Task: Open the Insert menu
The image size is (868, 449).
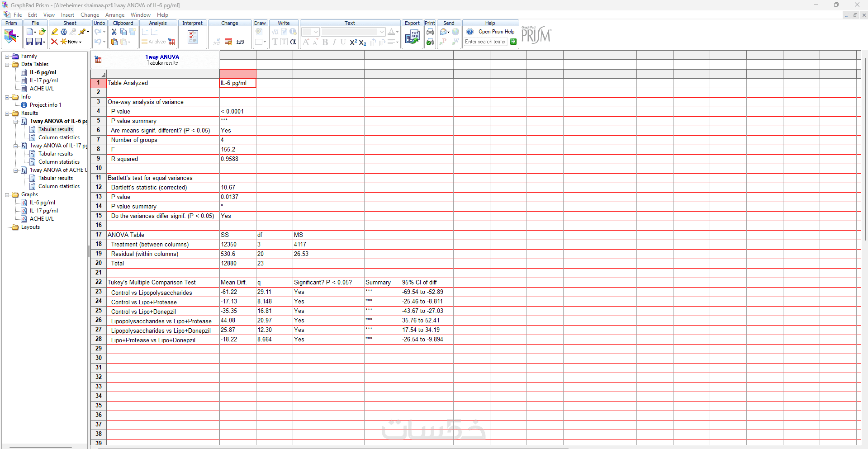Action: point(67,15)
